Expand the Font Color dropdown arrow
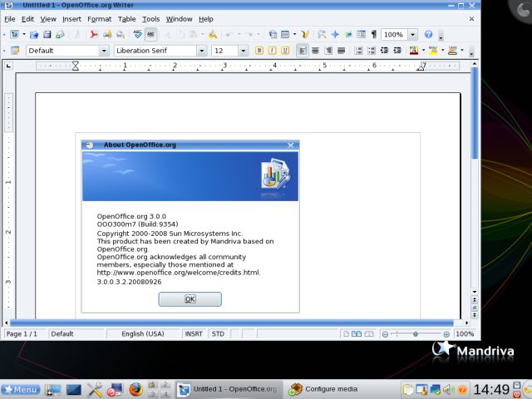Image resolution: width=532 pixels, height=399 pixels. click(x=423, y=51)
